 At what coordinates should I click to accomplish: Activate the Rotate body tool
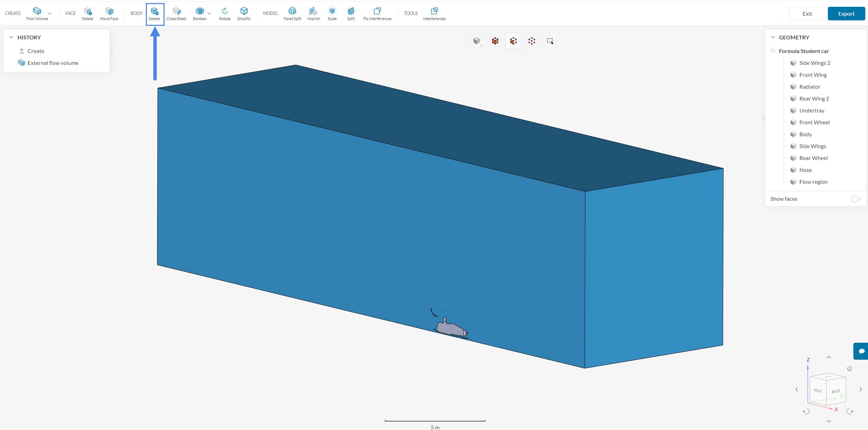click(225, 14)
